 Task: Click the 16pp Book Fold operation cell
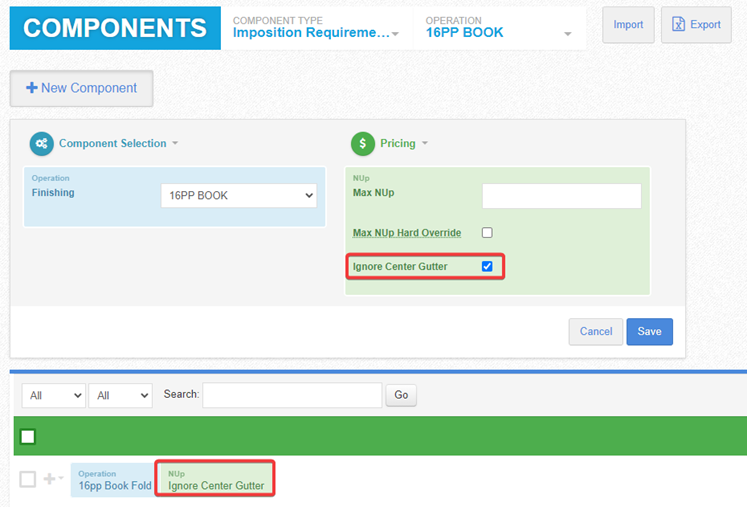click(112, 480)
